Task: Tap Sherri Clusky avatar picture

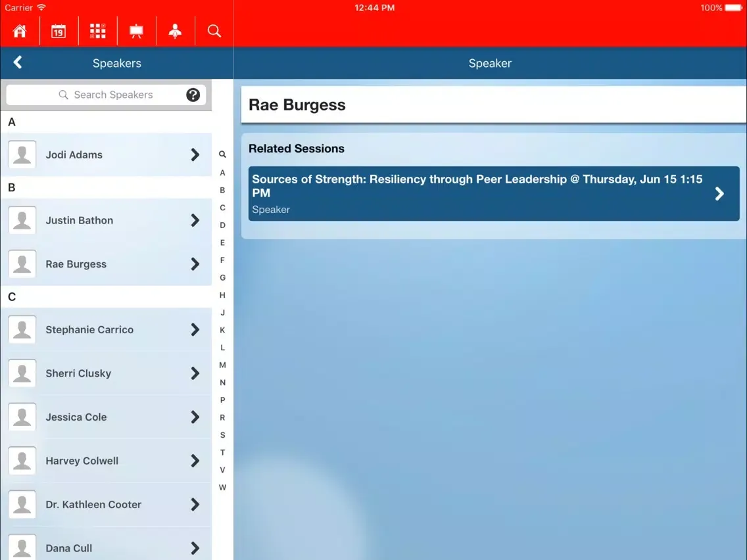Action: click(22, 373)
